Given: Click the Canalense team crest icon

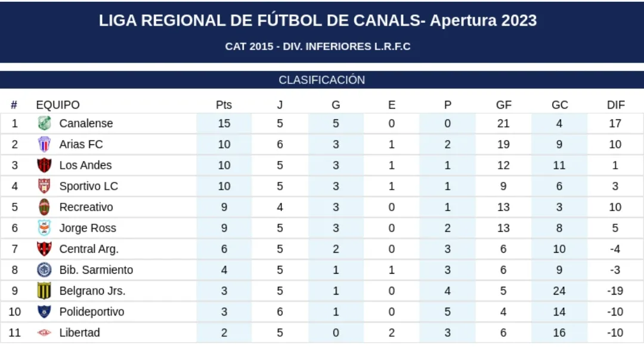Looking at the screenshot, I should tap(44, 123).
